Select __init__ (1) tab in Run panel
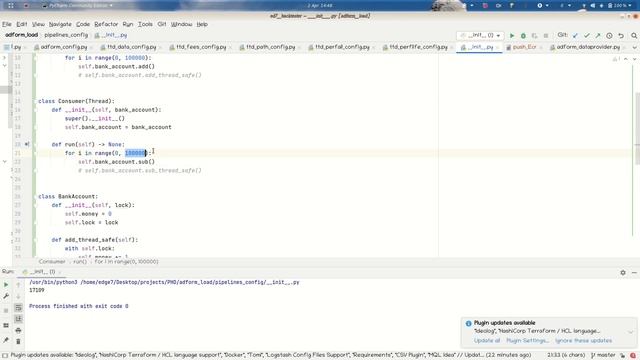The width and height of the screenshot is (640, 360). 42,272
